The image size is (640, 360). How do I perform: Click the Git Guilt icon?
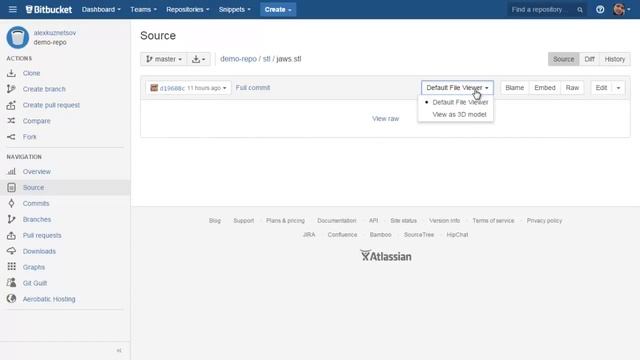(11, 282)
